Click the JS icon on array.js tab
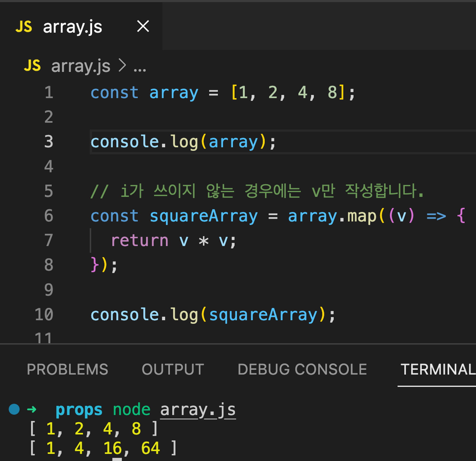 click(x=24, y=26)
